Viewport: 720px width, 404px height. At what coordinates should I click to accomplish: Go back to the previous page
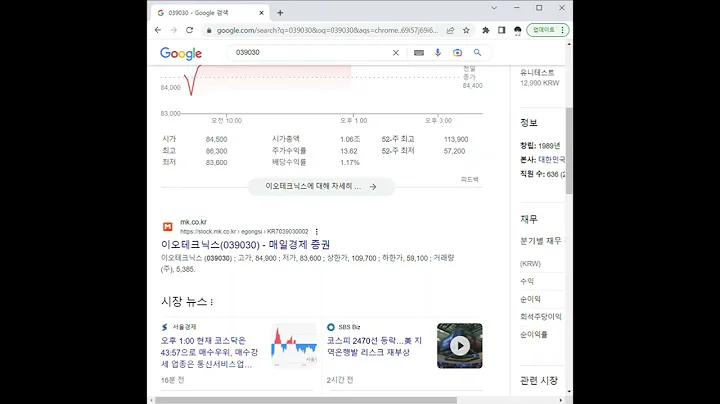[158, 30]
